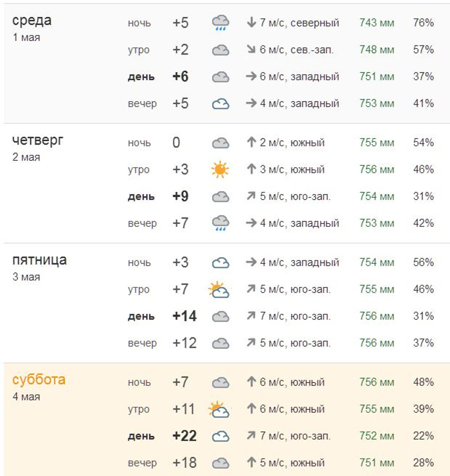Click the partly sunny icon for Friday morning
Viewport: 450px width, 476px height.
[x=219, y=290]
